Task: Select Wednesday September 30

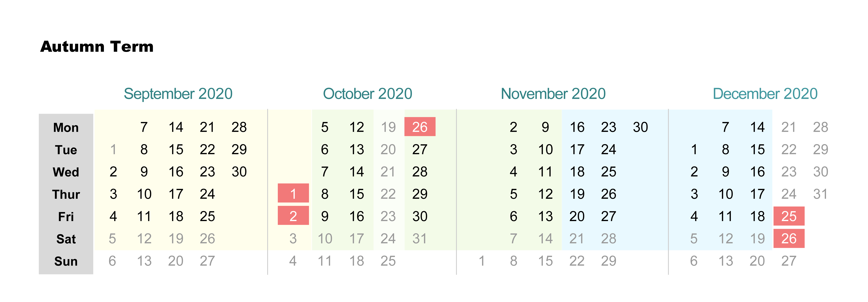Action: point(239,172)
